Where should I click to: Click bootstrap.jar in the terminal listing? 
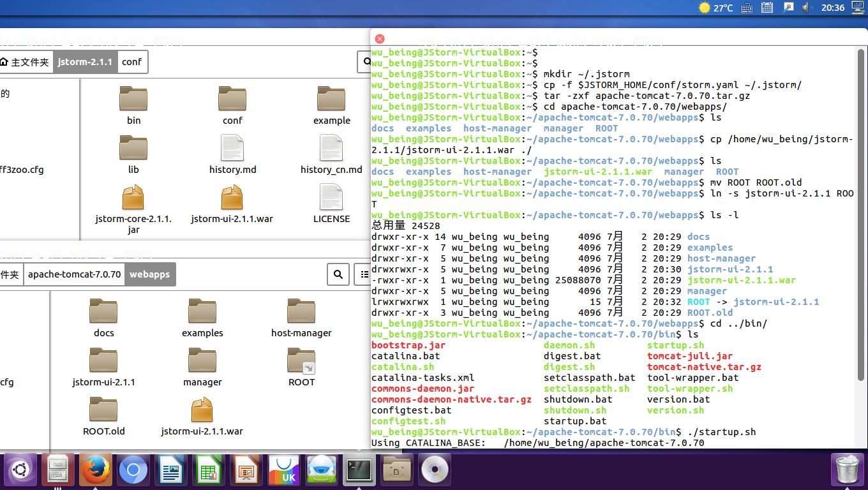coord(408,345)
